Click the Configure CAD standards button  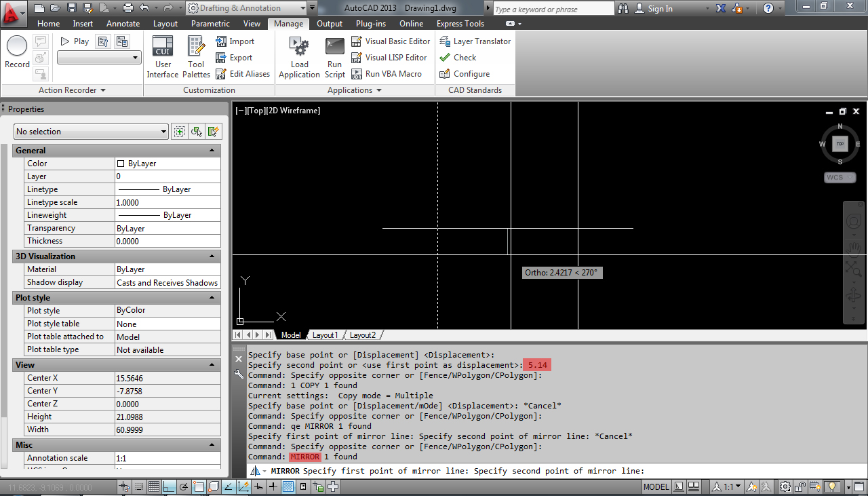point(465,74)
